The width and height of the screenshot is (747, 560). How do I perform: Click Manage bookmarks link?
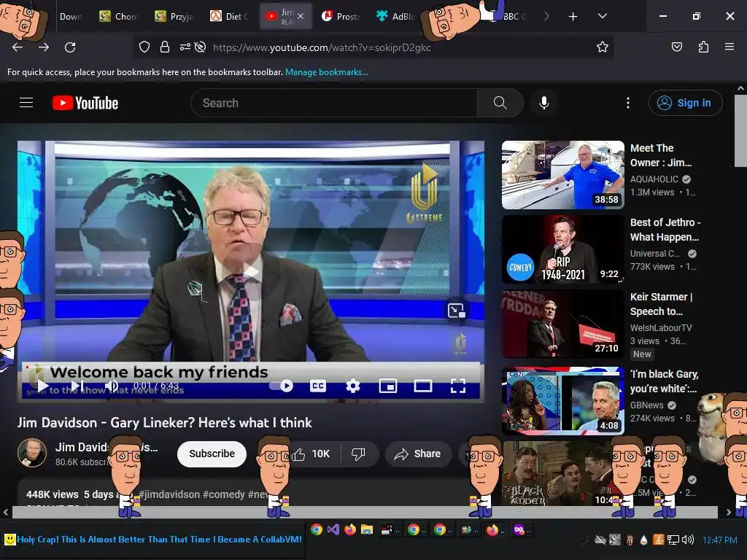click(x=326, y=72)
